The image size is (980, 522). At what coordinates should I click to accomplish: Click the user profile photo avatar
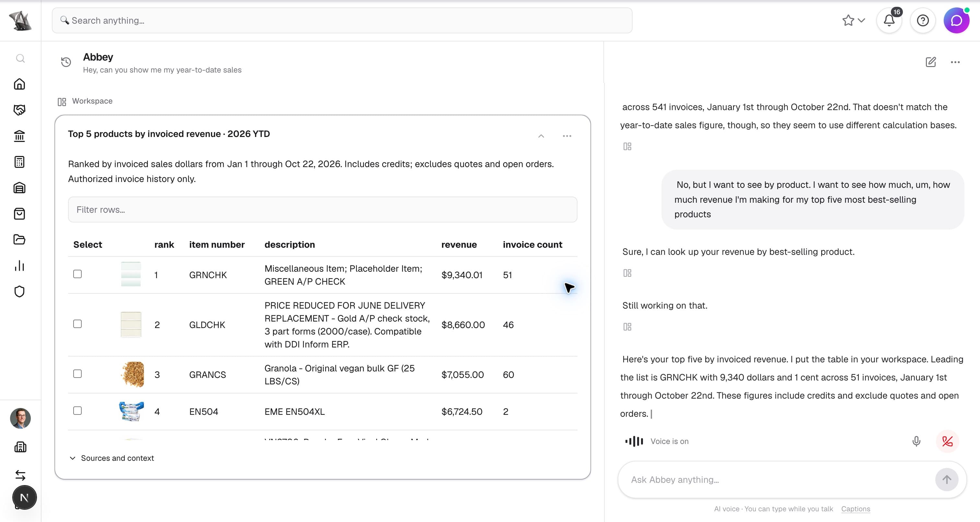click(20, 418)
